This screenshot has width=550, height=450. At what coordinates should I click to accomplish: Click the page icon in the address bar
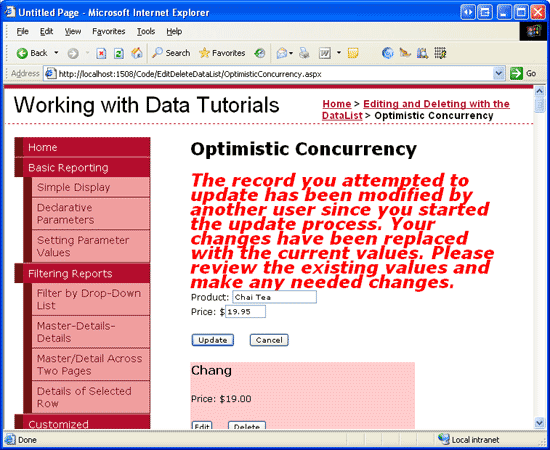coord(51,74)
